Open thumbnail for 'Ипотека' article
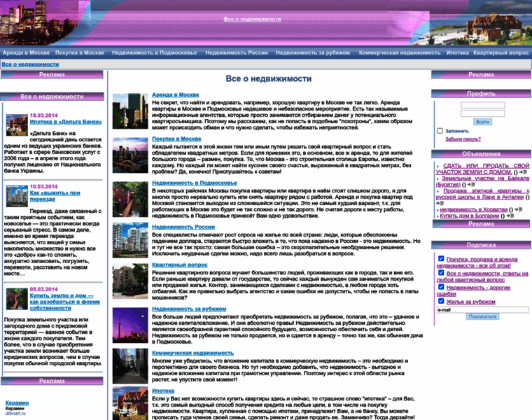532x420 pixels. 130,403
